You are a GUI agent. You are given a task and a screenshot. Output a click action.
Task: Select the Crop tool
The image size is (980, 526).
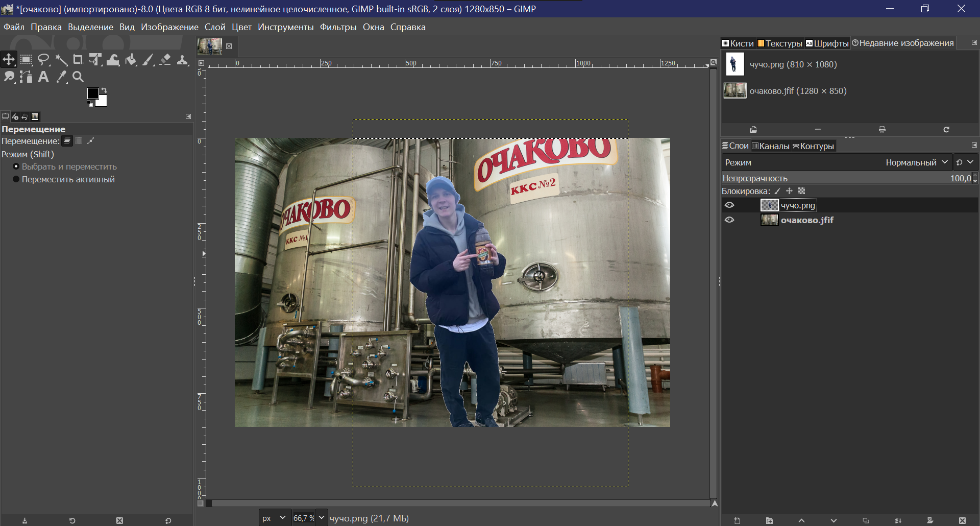[x=78, y=60]
